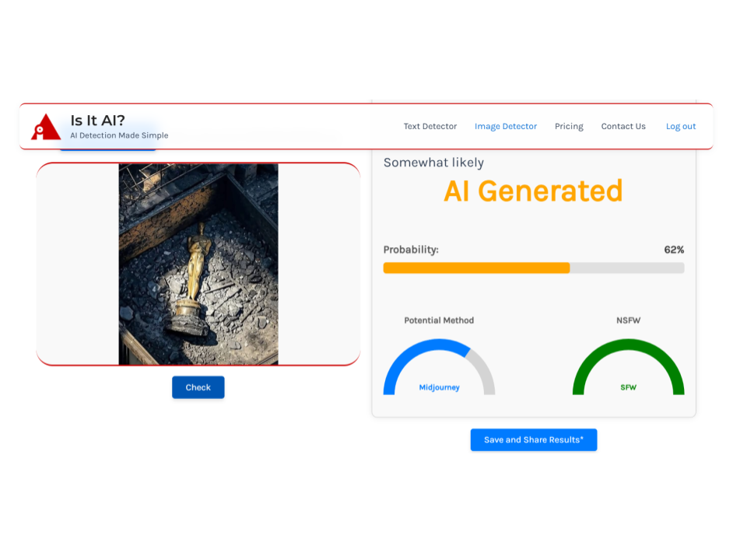This screenshot has width=747, height=560.
Task: Go to the Pricing page
Action: click(569, 126)
